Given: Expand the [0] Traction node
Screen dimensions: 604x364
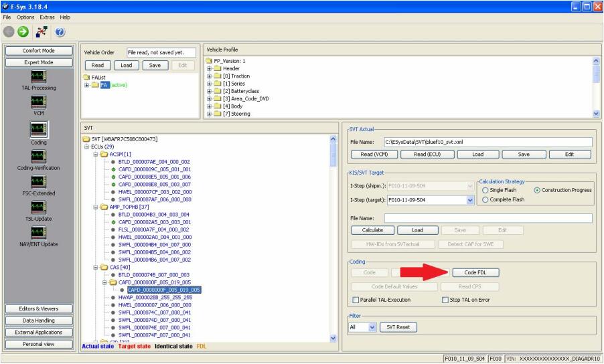Looking at the screenshot, I should 209,76.
